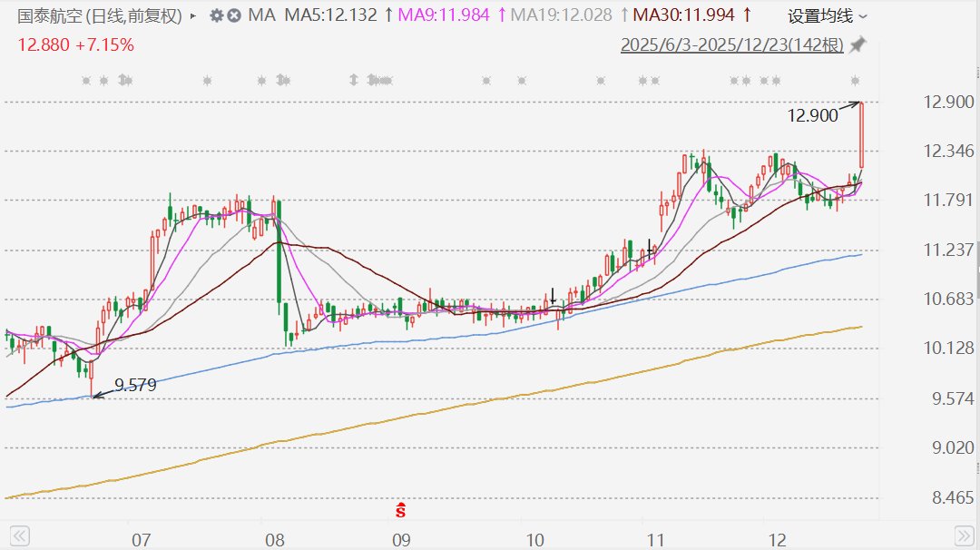The width and height of the screenshot is (980, 550).
Task: Click the red 12.880 latest price
Action: (44, 45)
